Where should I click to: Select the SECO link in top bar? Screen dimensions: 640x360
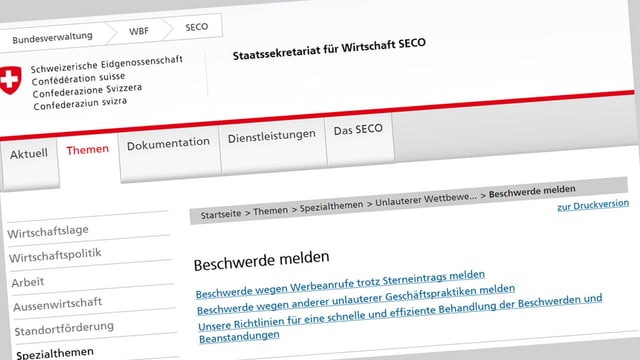point(196,27)
